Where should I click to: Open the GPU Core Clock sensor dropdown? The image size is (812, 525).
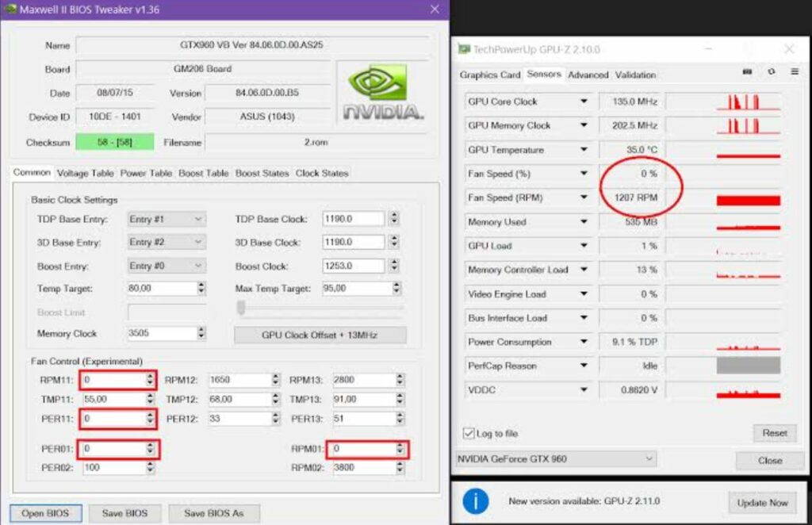(x=584, y=102)
